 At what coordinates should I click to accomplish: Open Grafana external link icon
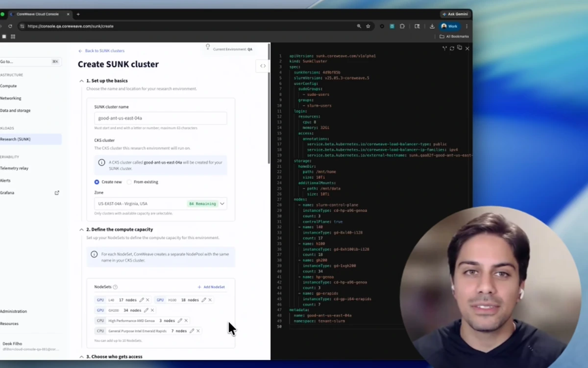coord(57,193)
